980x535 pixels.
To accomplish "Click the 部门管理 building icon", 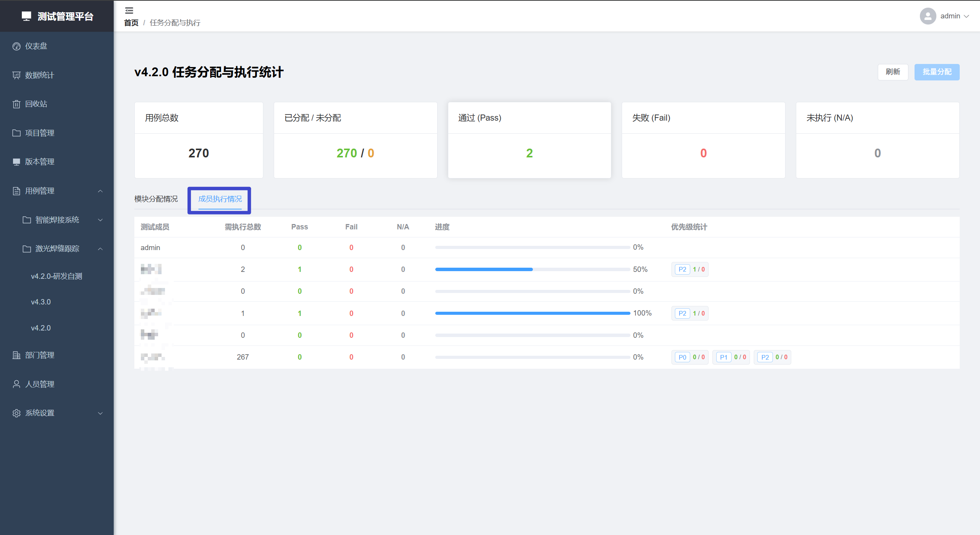I will [x=16, y=355].
